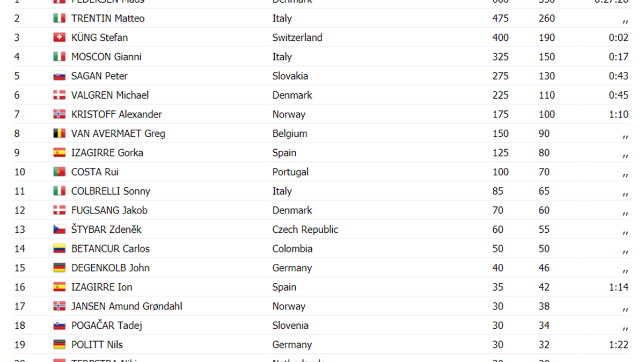Click the Czech flag beside Štybar Zdeněk
Viewport: 644px width, 362px height.
coord(59,230)
